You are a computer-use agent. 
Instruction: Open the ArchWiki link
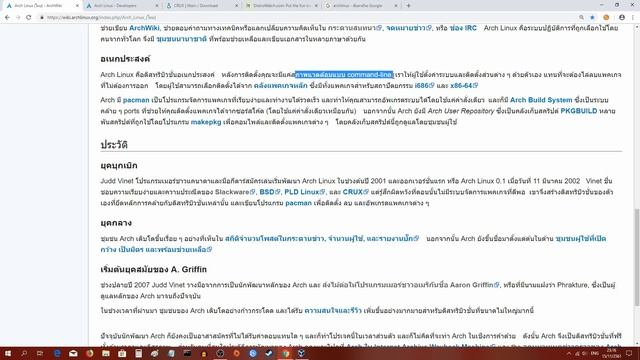[144, 28]
